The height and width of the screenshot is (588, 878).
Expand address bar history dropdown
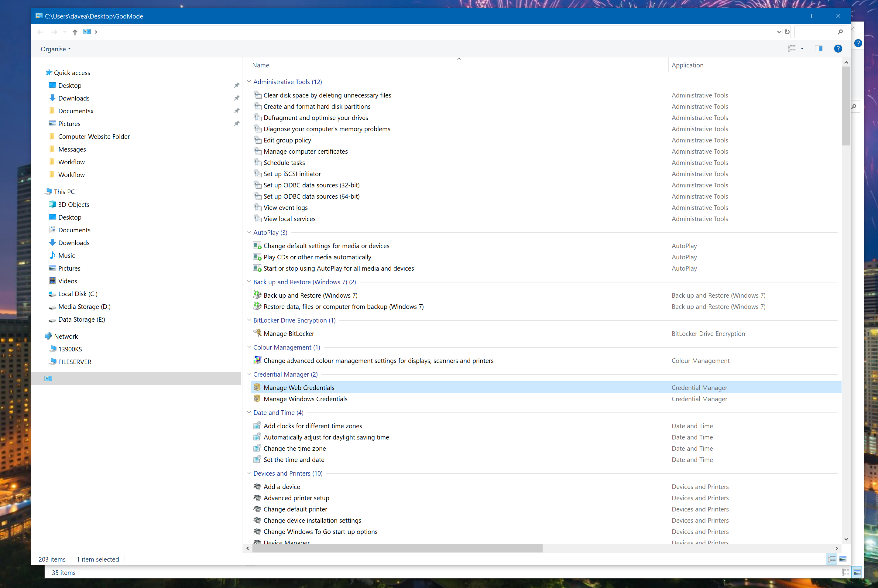[779, 32]
